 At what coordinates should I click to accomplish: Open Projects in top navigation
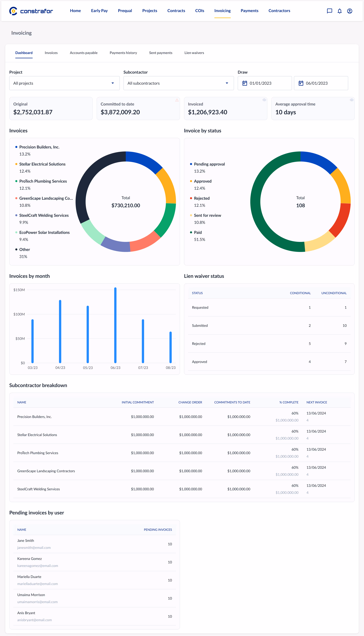[x=149, y=11]
